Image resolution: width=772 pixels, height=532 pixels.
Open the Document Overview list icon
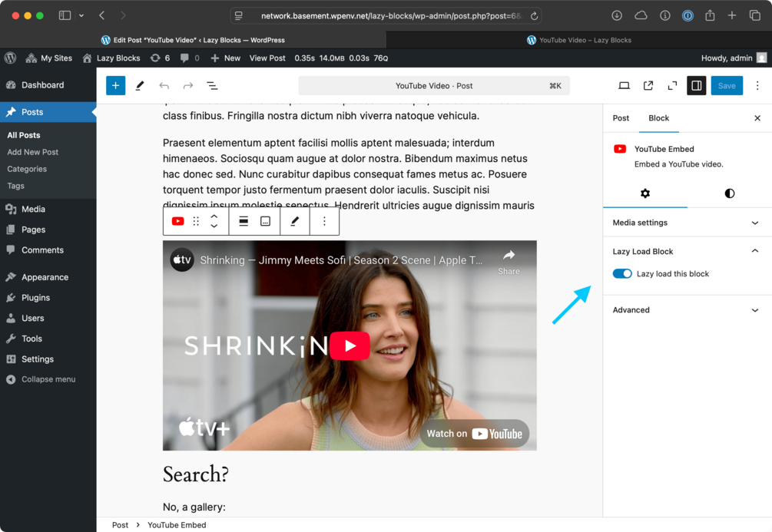point(212,86)
